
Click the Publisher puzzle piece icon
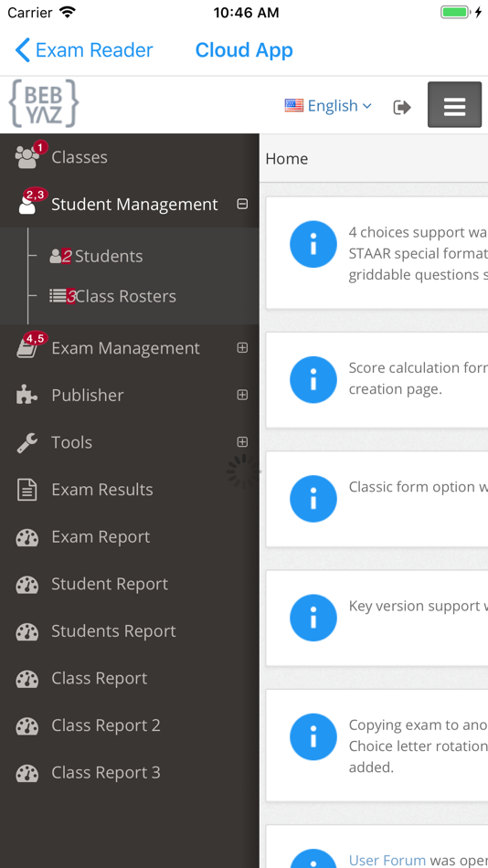click(27, 396)
